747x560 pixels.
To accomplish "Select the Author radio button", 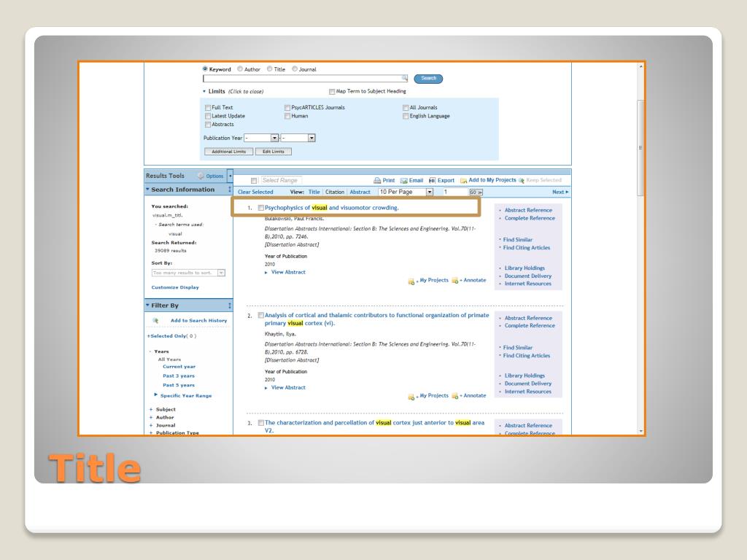I will 240,69.
